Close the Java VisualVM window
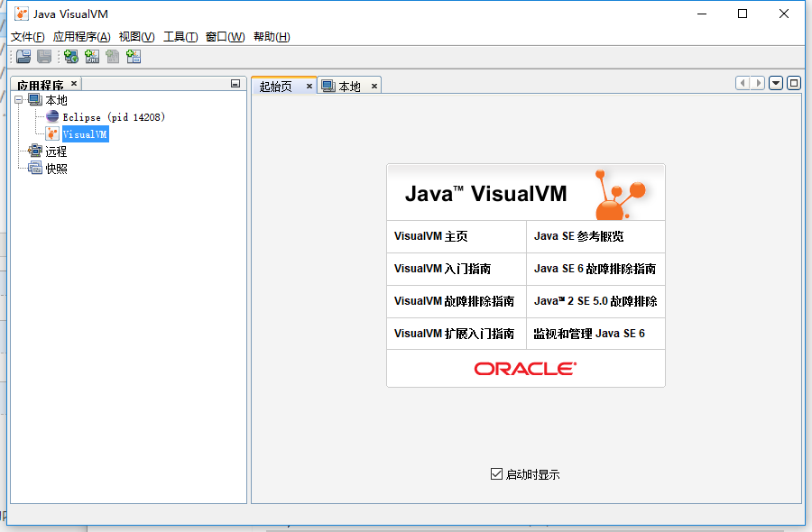Screen dimensions: 812x532 click(783, 14)
